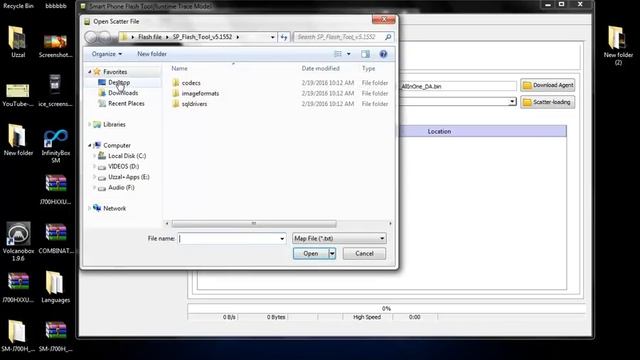This screenshot has height=360, width=640.
Task: Open the COMBINAT archive on desktop
Action: tap(56, 238)
